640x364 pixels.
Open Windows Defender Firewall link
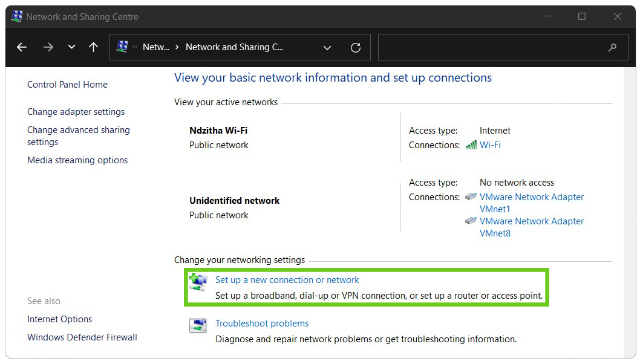click(x=82, y=337)
